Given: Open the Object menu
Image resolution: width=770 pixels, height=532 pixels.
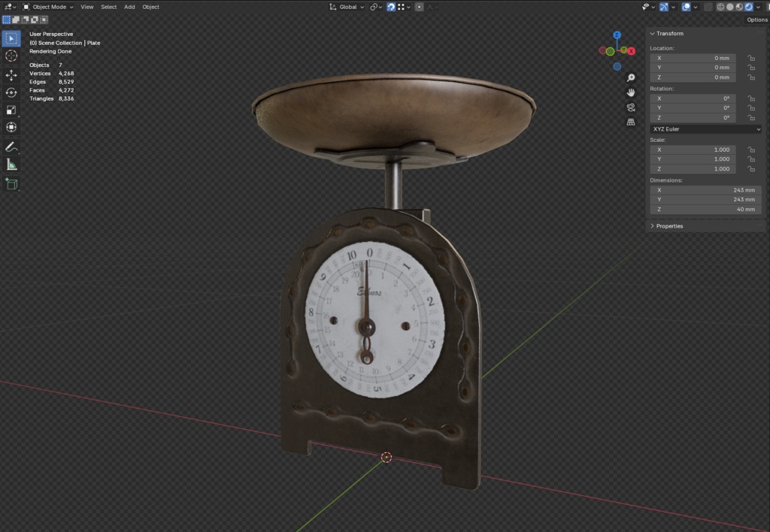Looking at the screenshot, I should (x=150, y=7).
